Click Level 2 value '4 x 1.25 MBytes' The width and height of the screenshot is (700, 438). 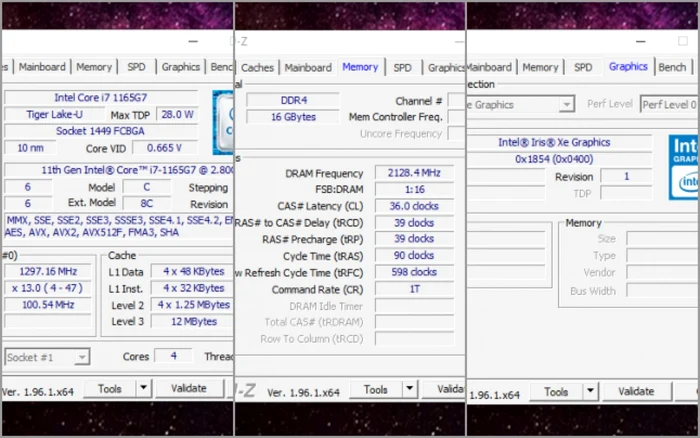[x=192, y=305]
